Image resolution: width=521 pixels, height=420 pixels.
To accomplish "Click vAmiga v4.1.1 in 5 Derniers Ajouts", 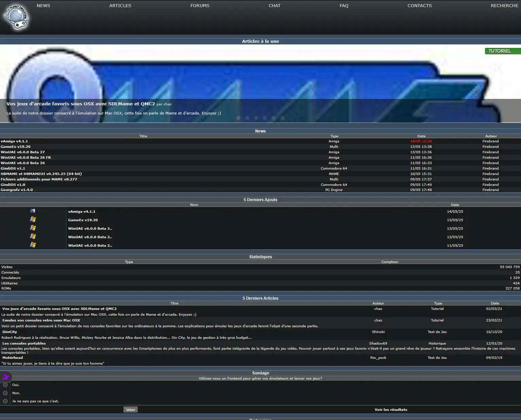I will (x=82, y=211).
